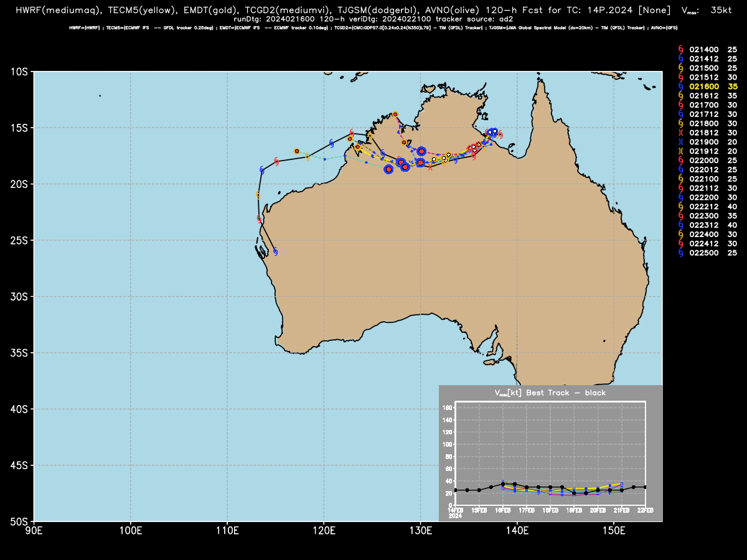Click the 21FEB tick on the inset chart
The height and width of the screenshot is (560, 747).
621,510
